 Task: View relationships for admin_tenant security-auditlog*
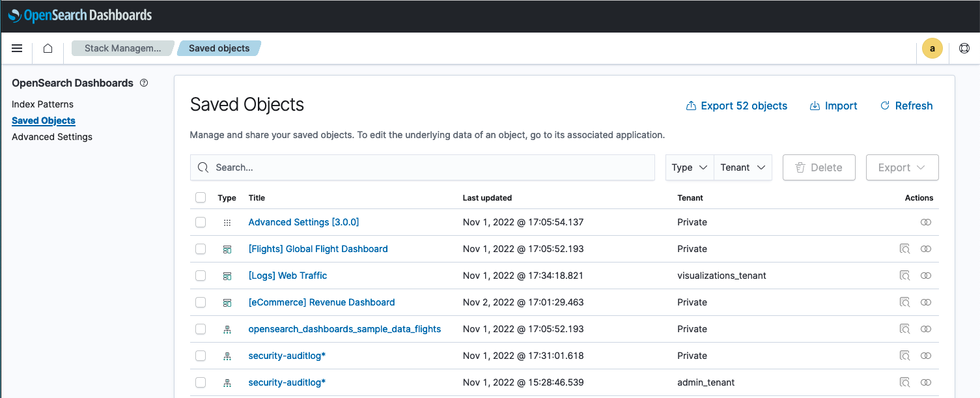click(x=926, y=382)
